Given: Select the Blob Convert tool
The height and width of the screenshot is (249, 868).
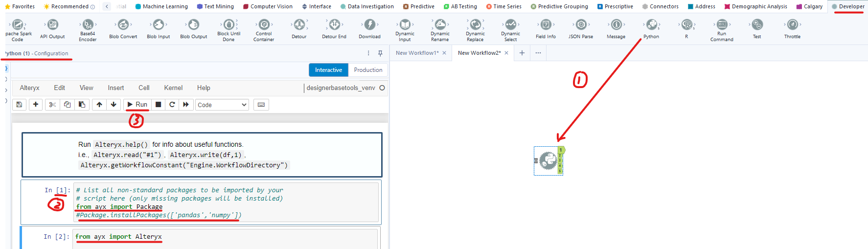Looking at the screenshot, I should (x=123, y=29).
